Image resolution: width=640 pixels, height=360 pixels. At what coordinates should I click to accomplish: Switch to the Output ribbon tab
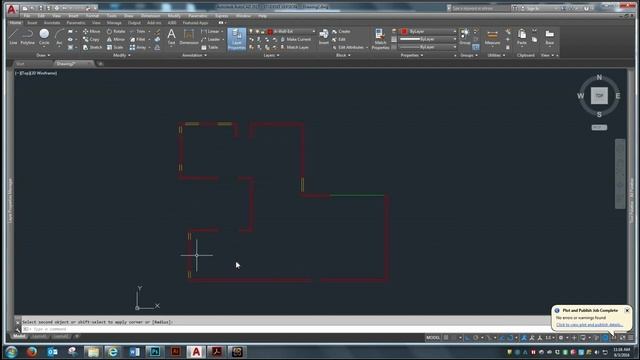point(134,23)
